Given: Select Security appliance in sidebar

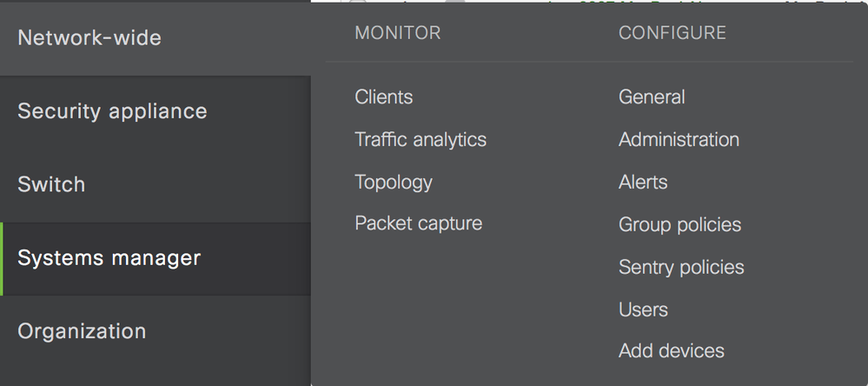Looking at the screenshot, I should coord(112,111).
